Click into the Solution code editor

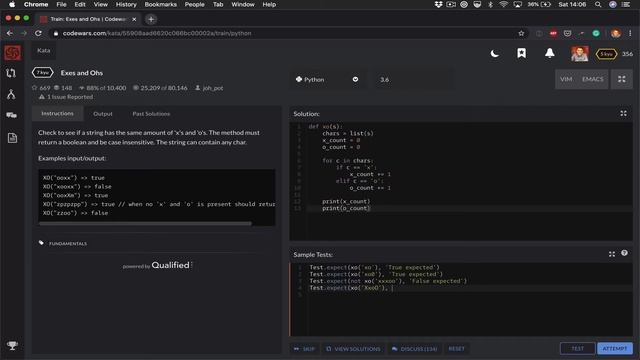point(461,181)
